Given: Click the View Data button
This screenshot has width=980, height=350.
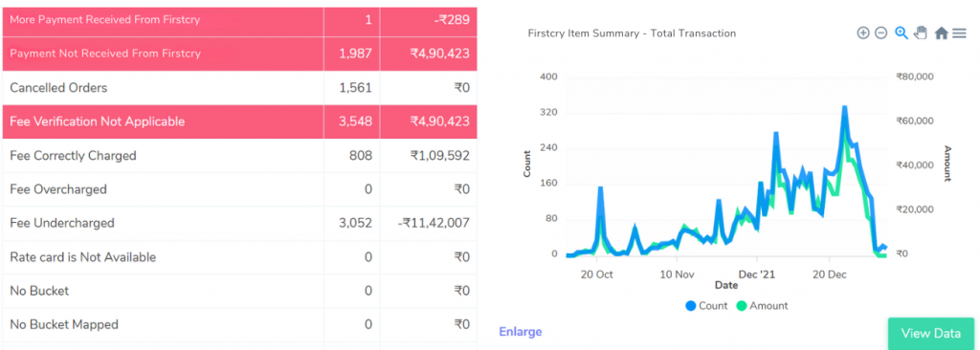Looking at the screenshot, I should pos(931,334).
